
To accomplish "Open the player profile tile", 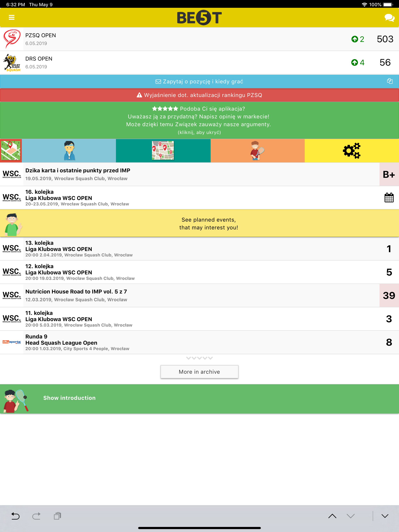I will 69,151.
